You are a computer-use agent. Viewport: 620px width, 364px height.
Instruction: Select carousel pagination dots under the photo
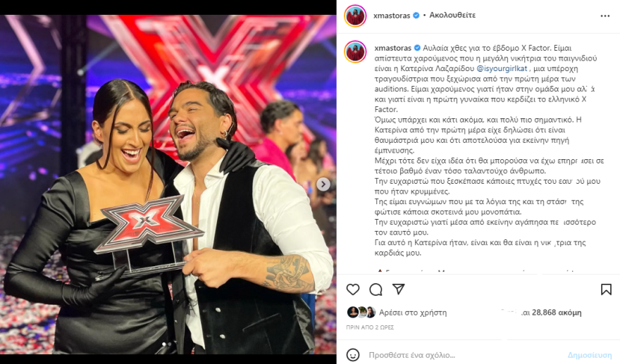(x=166, y=344)
